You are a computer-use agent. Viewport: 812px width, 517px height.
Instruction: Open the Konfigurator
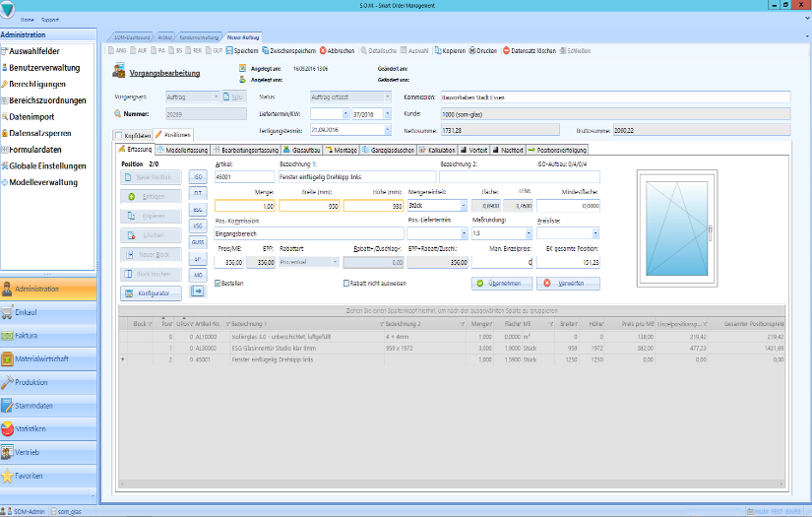(x=153, y=293)
